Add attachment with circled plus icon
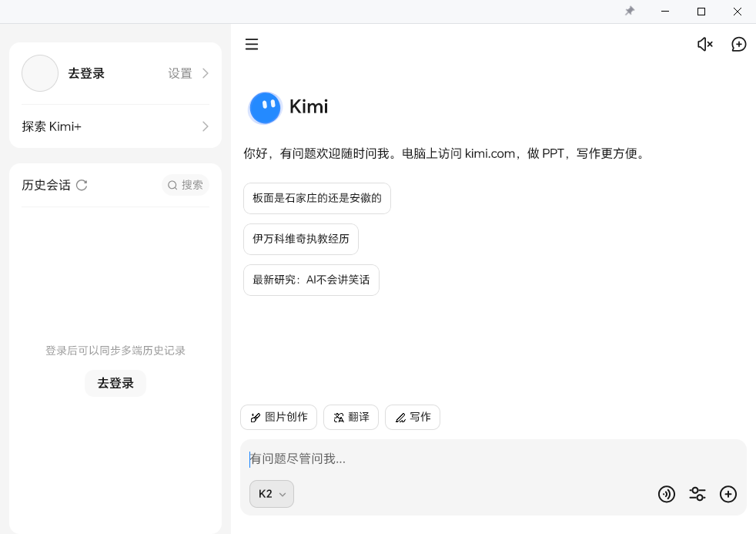Screen dimensions: 756x534 728,494
